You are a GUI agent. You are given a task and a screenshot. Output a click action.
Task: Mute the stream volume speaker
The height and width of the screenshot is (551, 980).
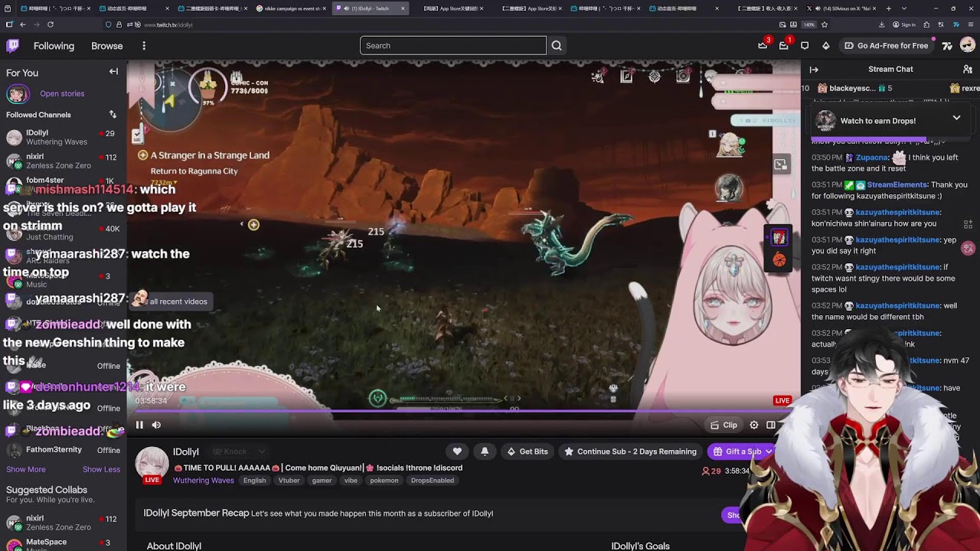(156, 425)
